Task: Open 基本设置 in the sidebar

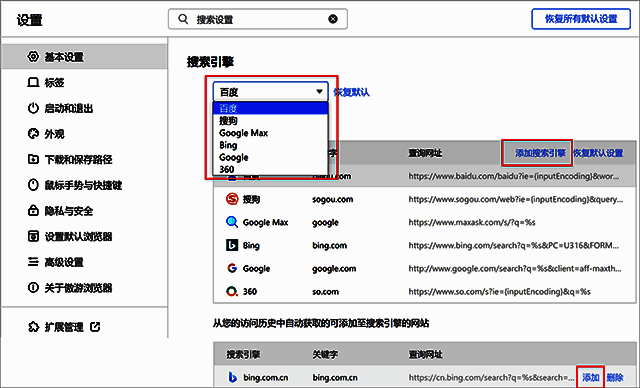Action: click(x=84, y=57)
